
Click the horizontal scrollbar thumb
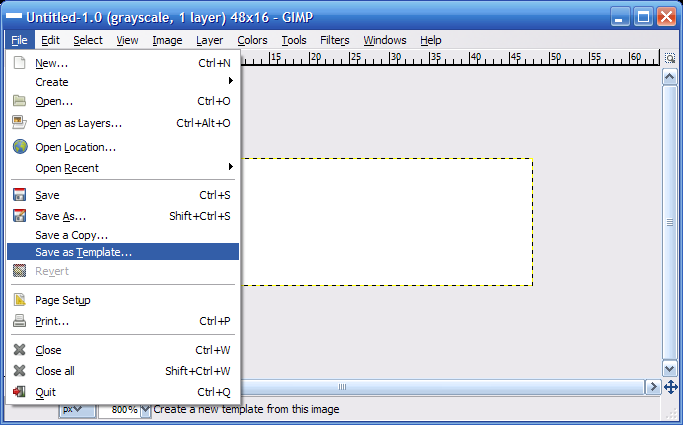(442, 387)
